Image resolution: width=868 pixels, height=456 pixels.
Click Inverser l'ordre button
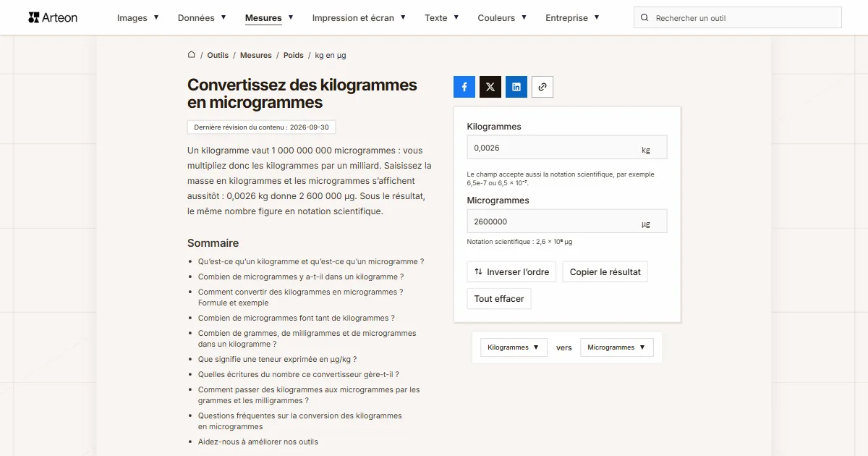click(512, 272)
